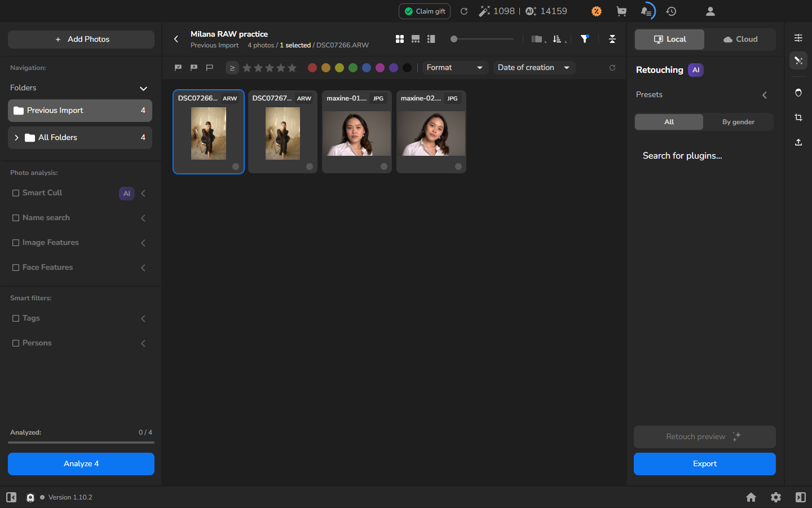Enable the Tags smart filter checkbox
Image resolution: width=812 pixels, height=508 pixels.
point(16,318)
